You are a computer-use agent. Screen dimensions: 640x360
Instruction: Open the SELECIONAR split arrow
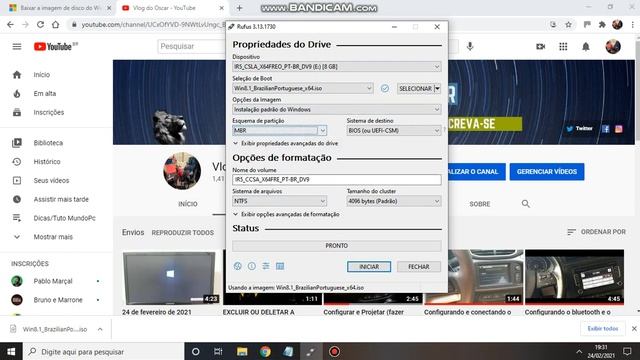[438, 88]
